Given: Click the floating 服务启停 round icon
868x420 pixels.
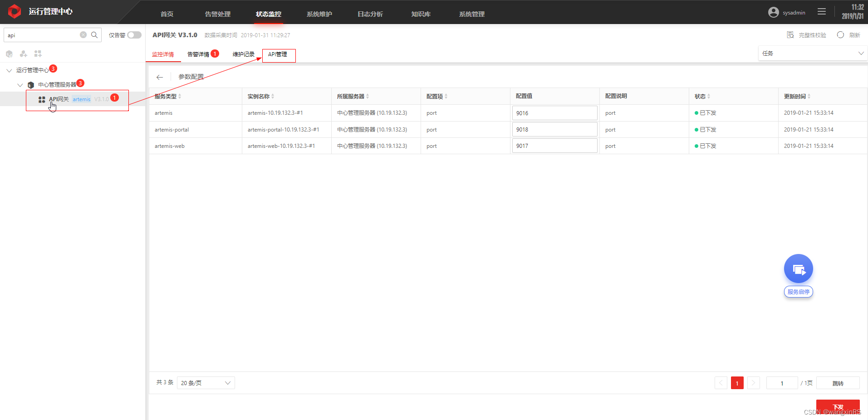Looking at the screenshot, I should [x=799, y=269].
